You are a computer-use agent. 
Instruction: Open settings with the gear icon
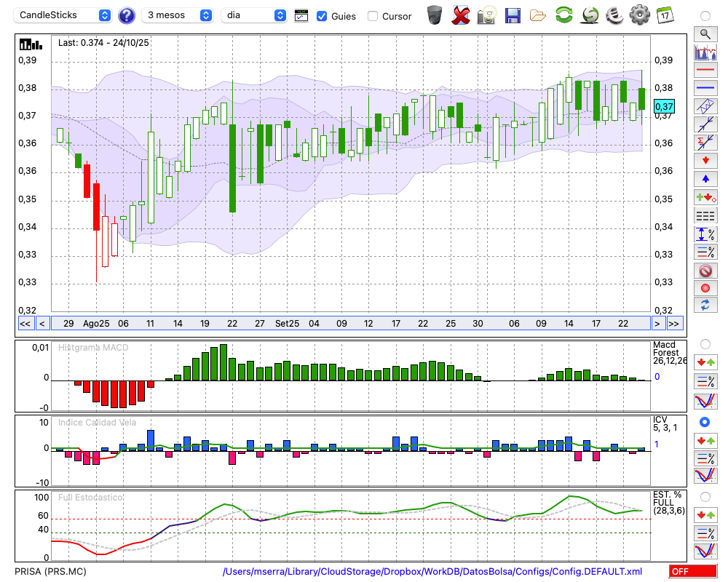pyautogui.click(x=640, y=15)
